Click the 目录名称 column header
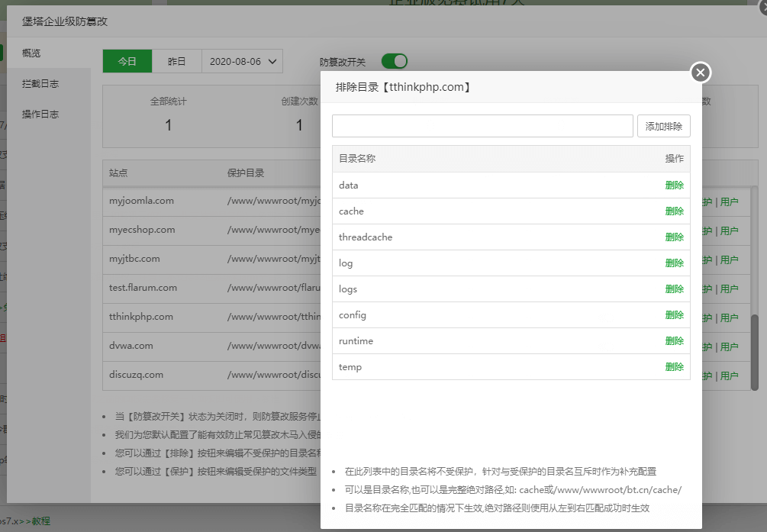767x532 pixels. (357, 158)
